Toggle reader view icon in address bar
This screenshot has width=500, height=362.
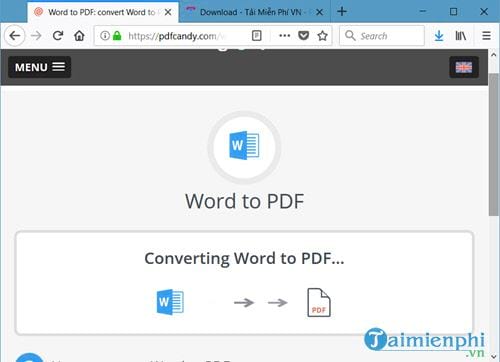pos(257,36)
